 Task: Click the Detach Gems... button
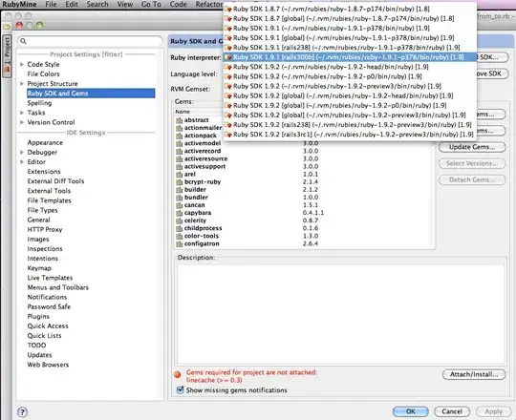tap(472, 179)
